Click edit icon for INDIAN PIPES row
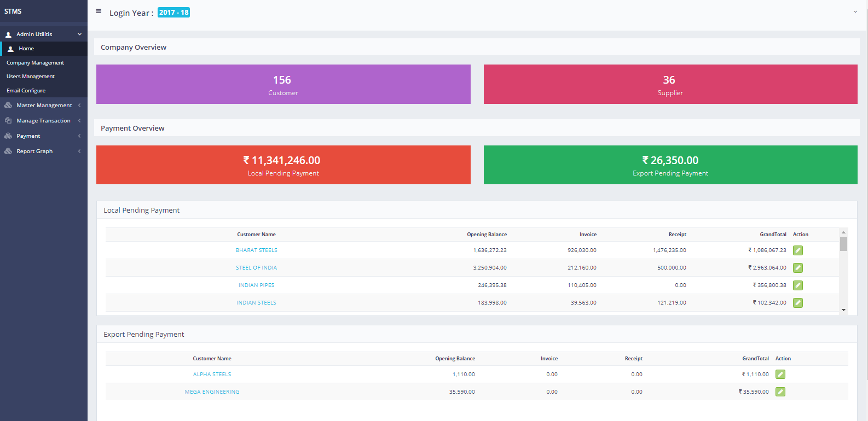The width and height of the screenshot is (868, 421). coord(798,285)
